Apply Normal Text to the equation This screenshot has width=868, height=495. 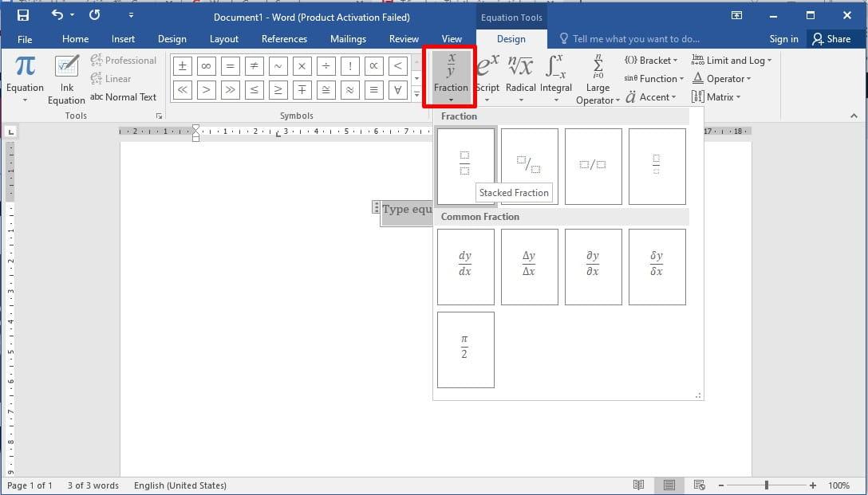tap(124, 96)
